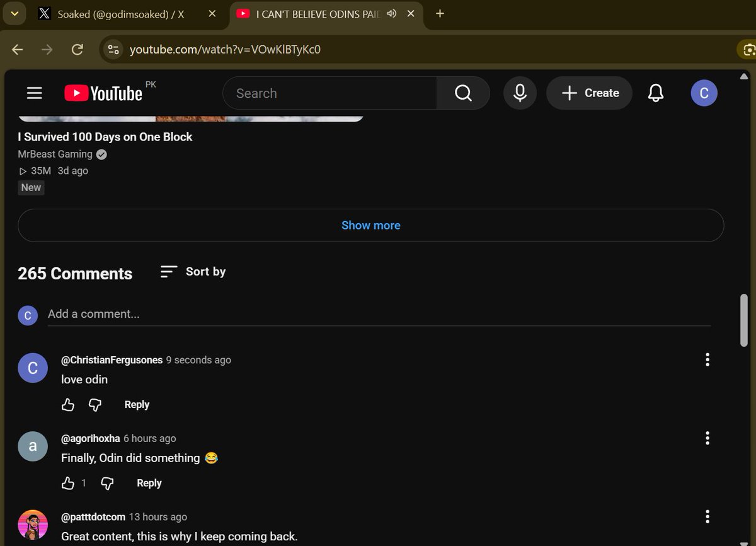This screenshot has width=756, height=546.
Task: Reload the current page
Action: (x=77, y=49)
